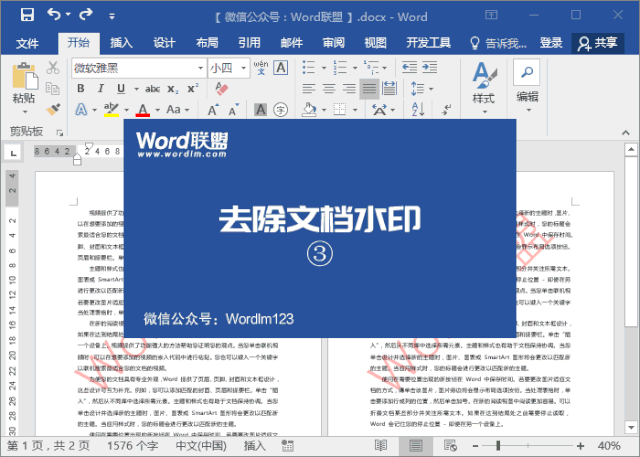Open the 文件 menu

(x=27, y=43)
